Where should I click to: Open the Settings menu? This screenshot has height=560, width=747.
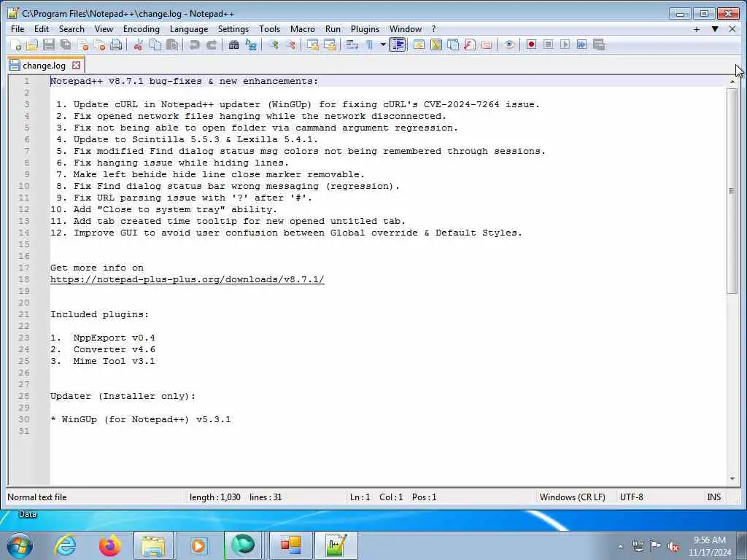pyautogui.click(x=233, y=29)
